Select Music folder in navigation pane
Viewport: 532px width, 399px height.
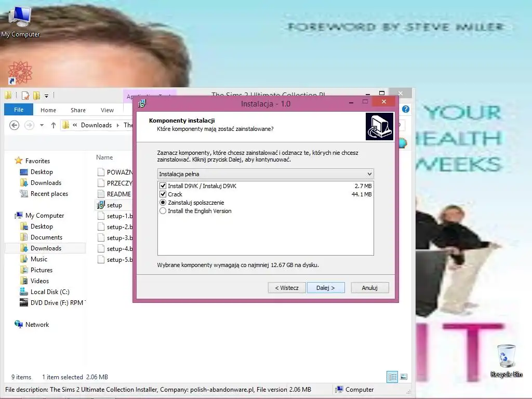[x=38, y=259]
